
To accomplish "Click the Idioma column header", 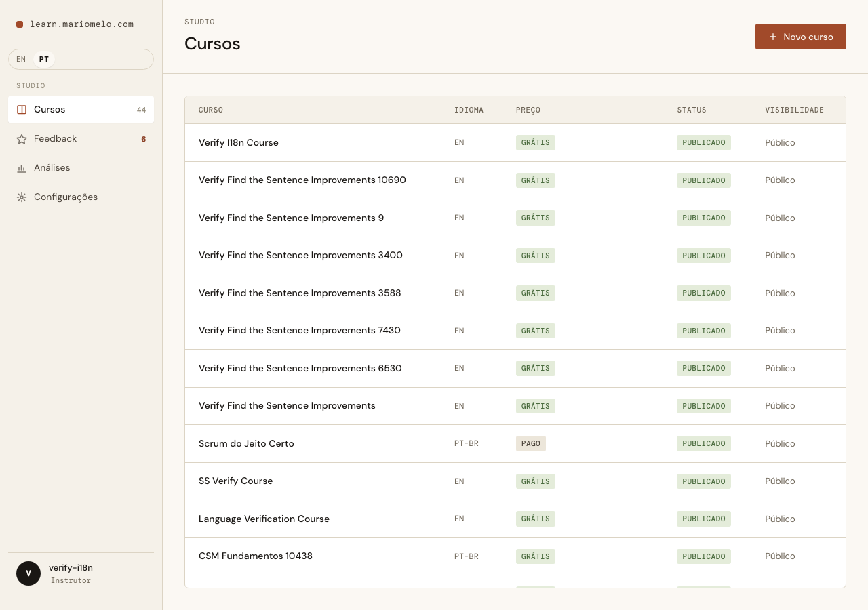I will (469, 110).
